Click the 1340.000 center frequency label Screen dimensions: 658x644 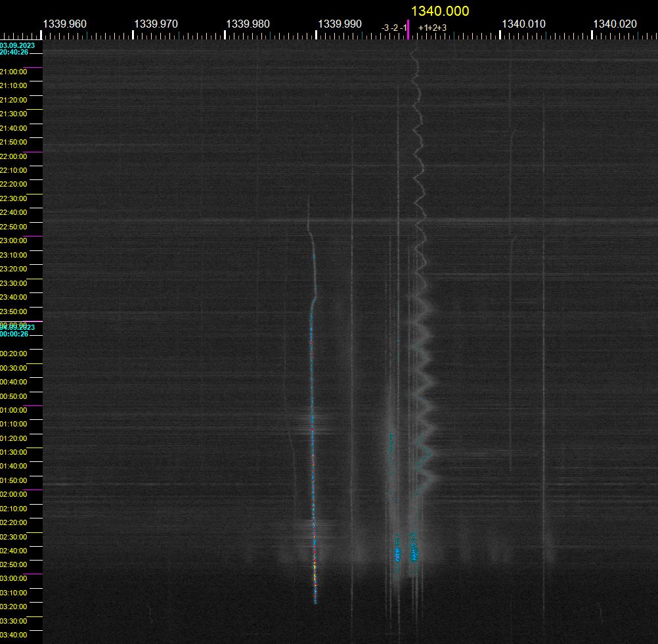tap(440, 11)
